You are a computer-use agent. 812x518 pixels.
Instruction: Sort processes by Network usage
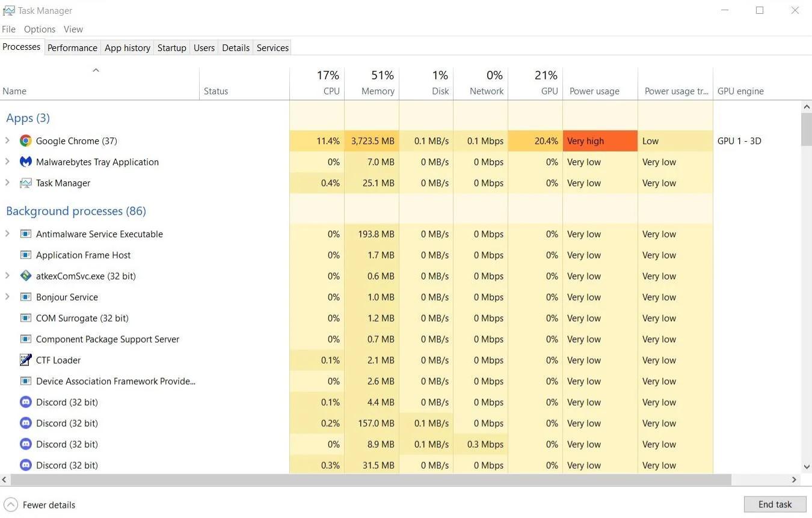tap(481, 84)
